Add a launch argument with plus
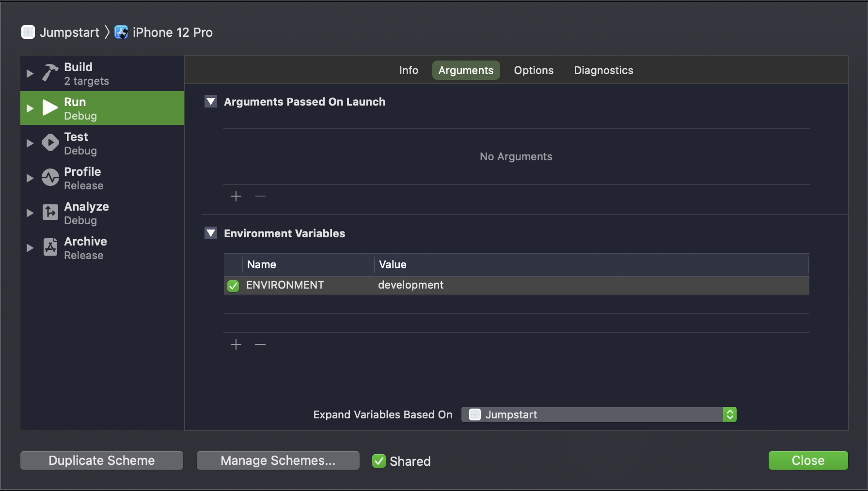The width and height of the screenshot is (868, 491). click(x=236, y=196)
